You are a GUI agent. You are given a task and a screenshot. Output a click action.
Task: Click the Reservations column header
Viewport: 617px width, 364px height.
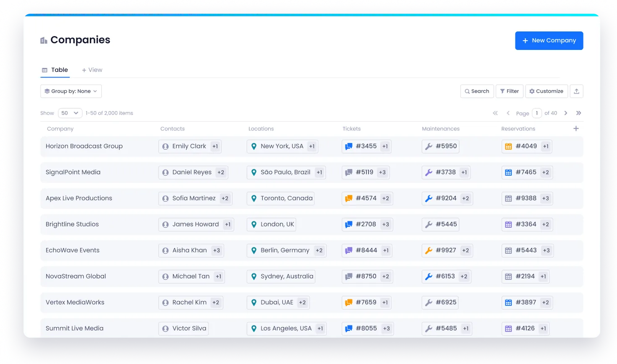[x=518, y=129]
